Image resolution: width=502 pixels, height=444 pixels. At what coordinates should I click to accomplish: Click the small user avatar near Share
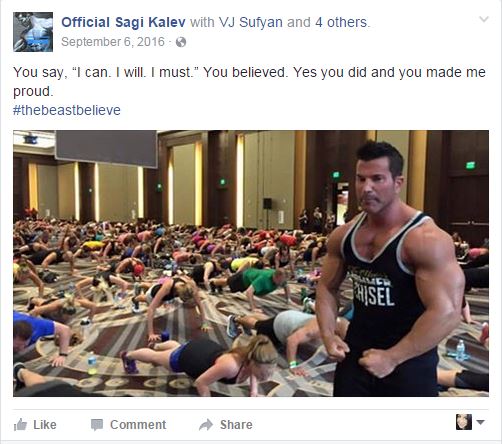coord(464,422)
